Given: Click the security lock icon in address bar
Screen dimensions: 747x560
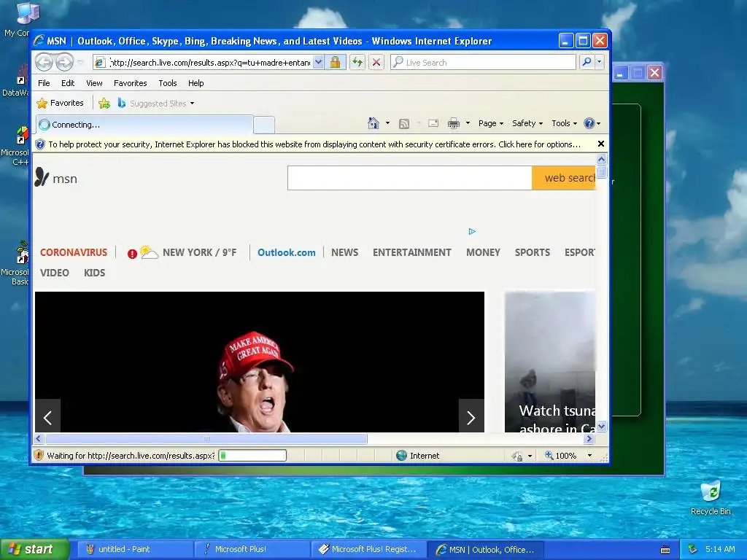Looking at the screenshot, I should [x=336, y=63].
